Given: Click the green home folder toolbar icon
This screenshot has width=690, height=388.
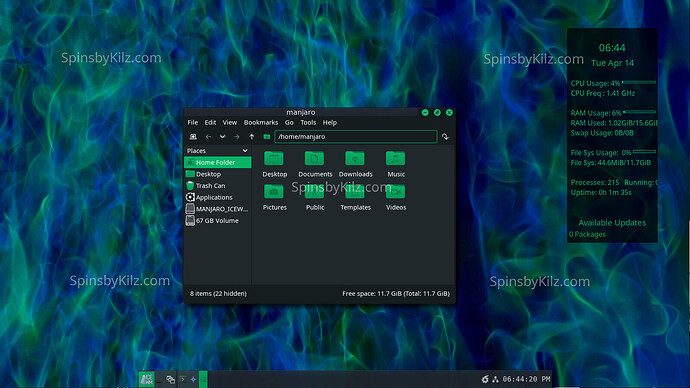Looking at the screenshot, I should click(267, 137).
